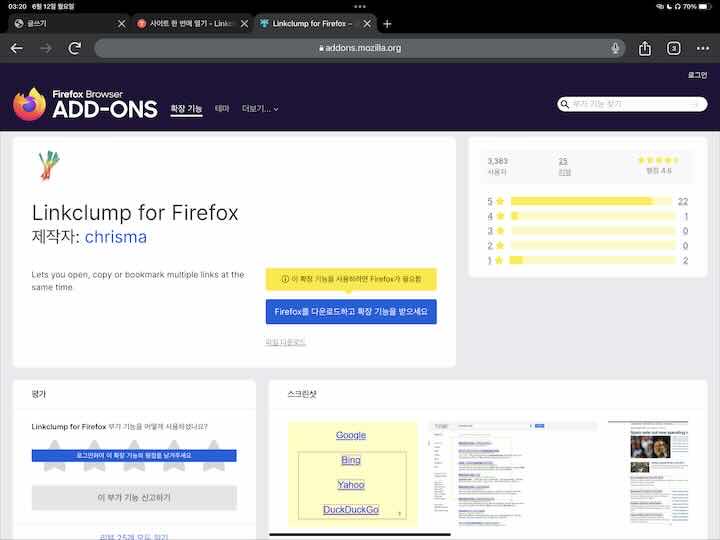Open the see all 25 reviews link
This screenshot has height=540, width=720.
134,536
